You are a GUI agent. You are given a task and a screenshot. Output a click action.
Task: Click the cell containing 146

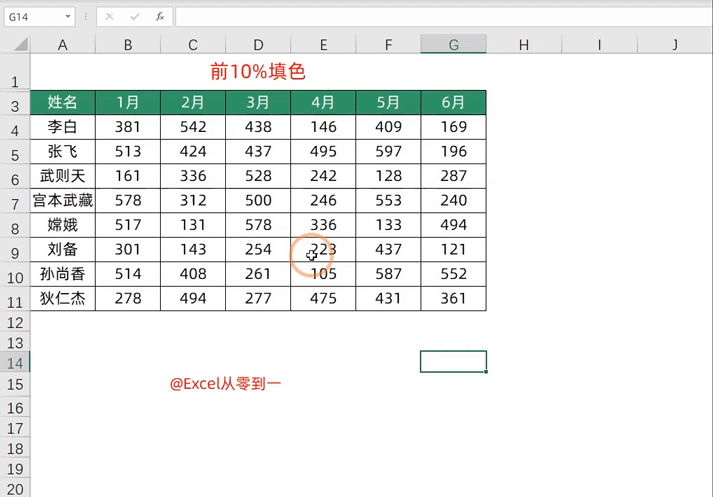tap(323, 127)
